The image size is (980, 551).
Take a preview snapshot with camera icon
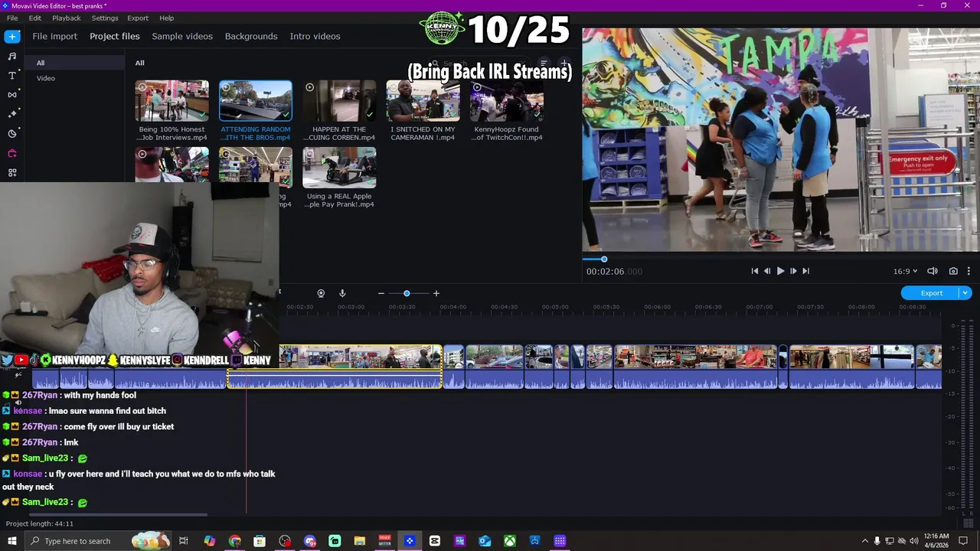coord(953,271)
